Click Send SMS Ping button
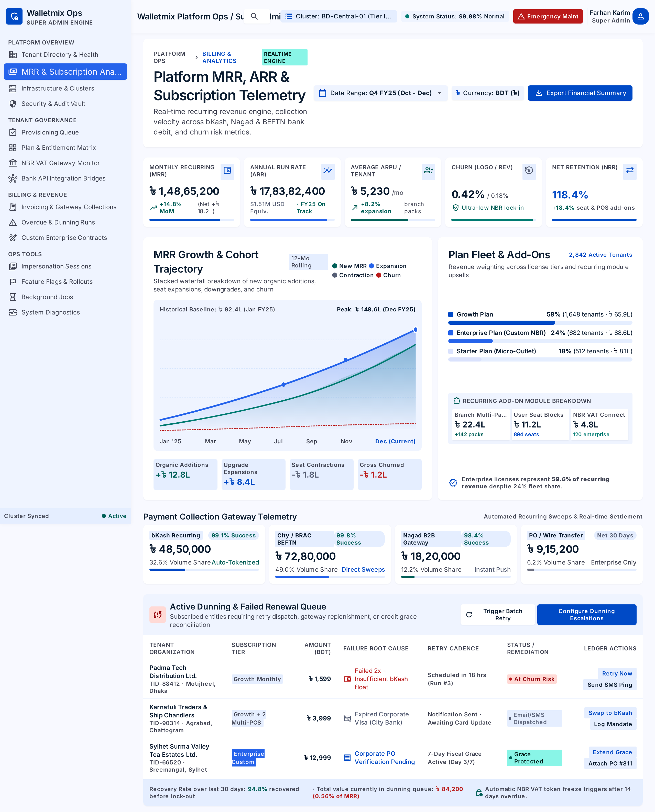655x812 pixels. [610, 685]
